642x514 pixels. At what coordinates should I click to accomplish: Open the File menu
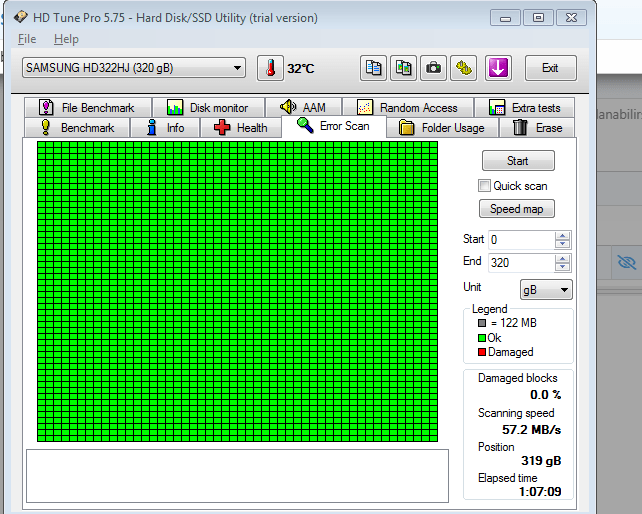[x=27, y=39]
